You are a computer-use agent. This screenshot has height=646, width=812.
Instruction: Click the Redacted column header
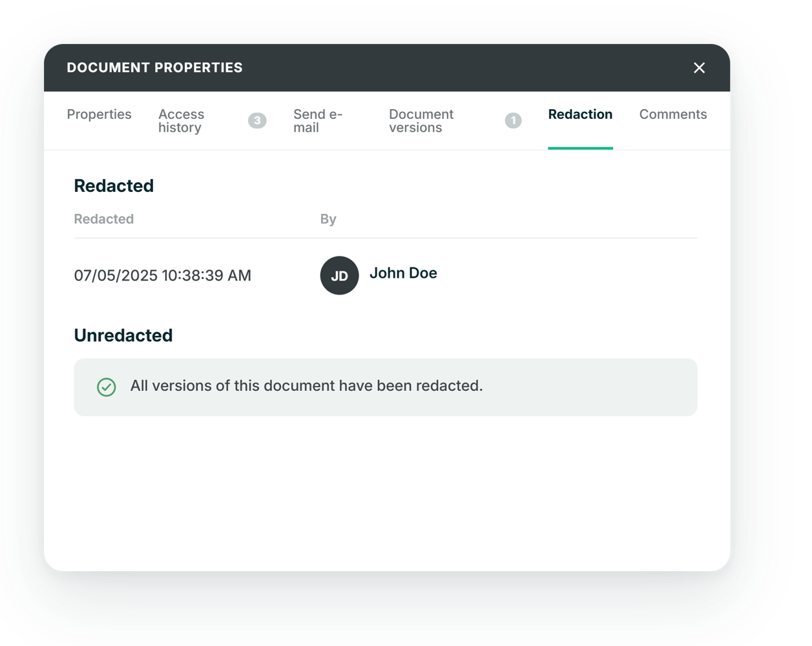[103, 219]
